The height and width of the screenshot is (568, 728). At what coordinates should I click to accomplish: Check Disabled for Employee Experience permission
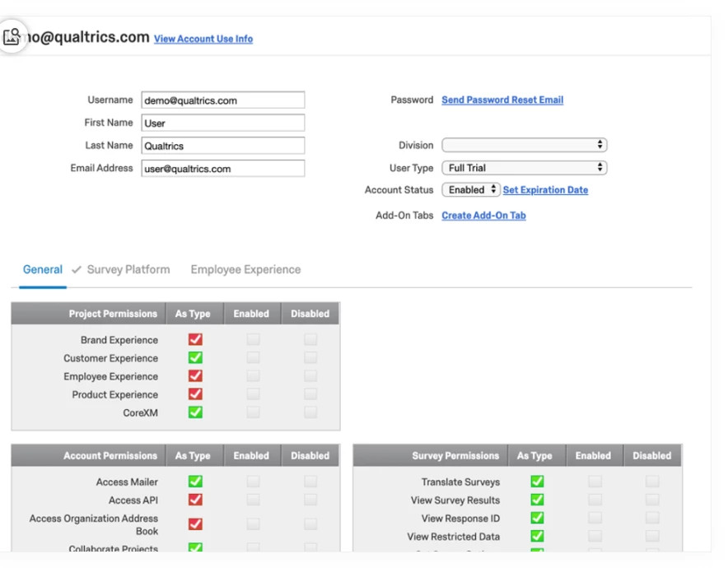pyautogui.click(x=310, y=376)
